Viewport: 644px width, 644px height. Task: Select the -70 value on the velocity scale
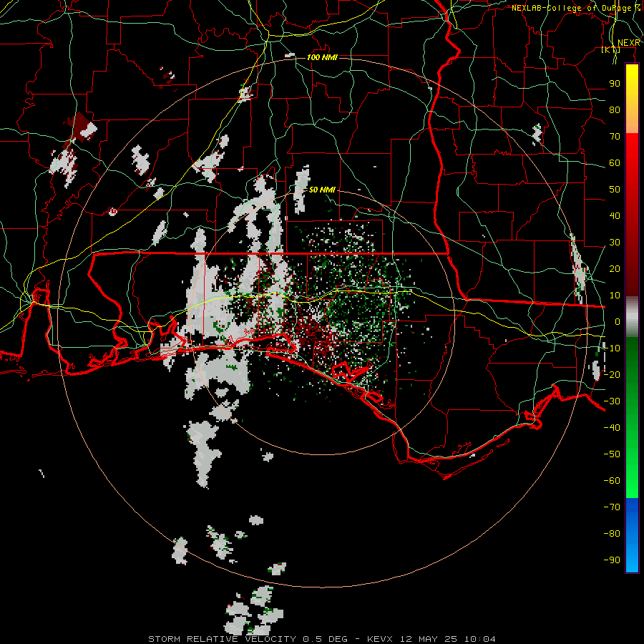coord(612,507)
